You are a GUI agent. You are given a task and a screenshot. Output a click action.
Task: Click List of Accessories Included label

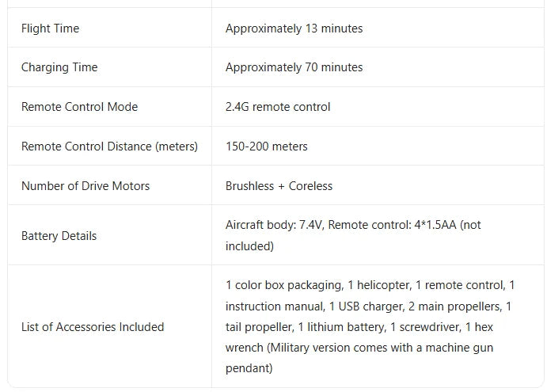(93, 327)
